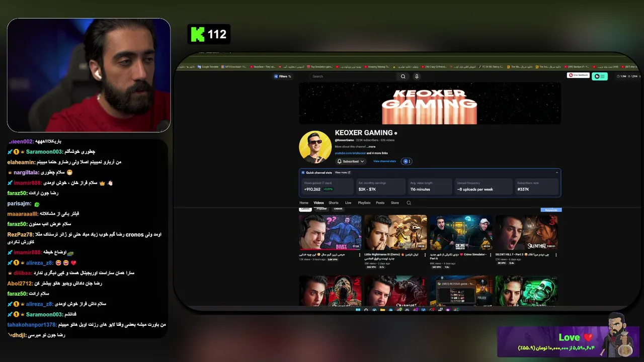Click the Subscribers rank #337K card
Viewport: 644px width, 362px height.
536,186
